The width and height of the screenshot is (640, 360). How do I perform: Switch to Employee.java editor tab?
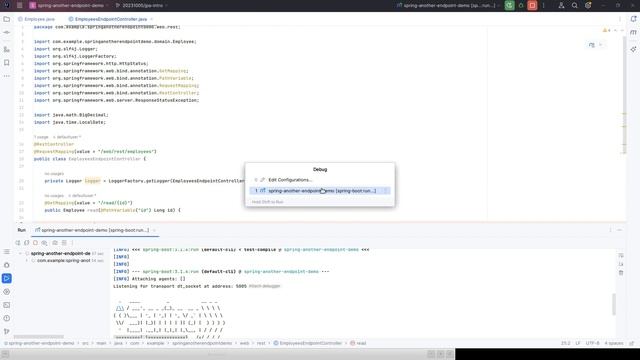pos(36,19)
